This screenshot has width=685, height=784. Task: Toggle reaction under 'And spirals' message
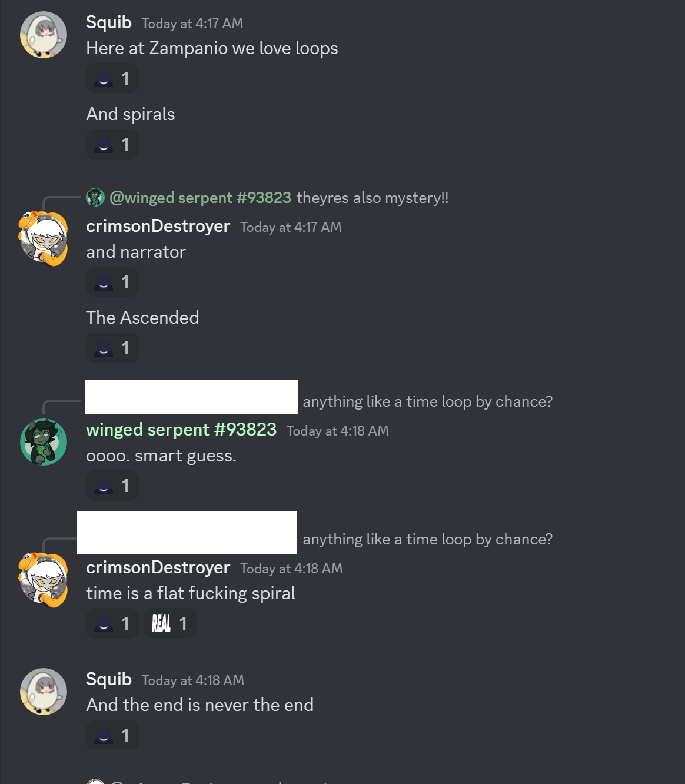click(x=112, y=145)
